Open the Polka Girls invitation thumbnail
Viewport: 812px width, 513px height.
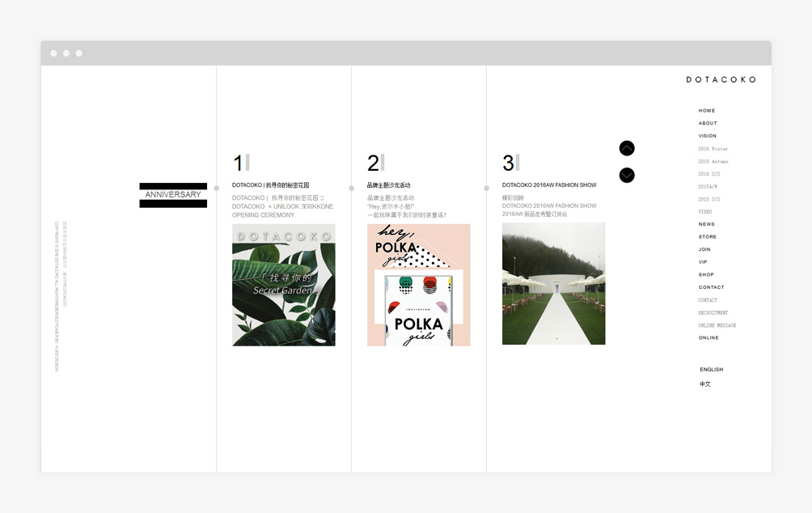(x=418, y=285)
